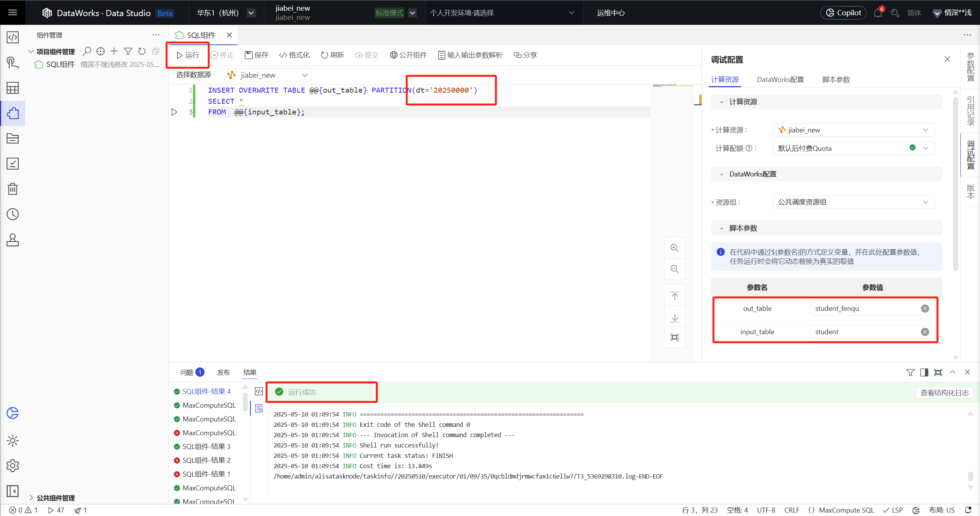Open the Copilot assistant
This screenshot has width=980, height=516.
coord(843,13)
